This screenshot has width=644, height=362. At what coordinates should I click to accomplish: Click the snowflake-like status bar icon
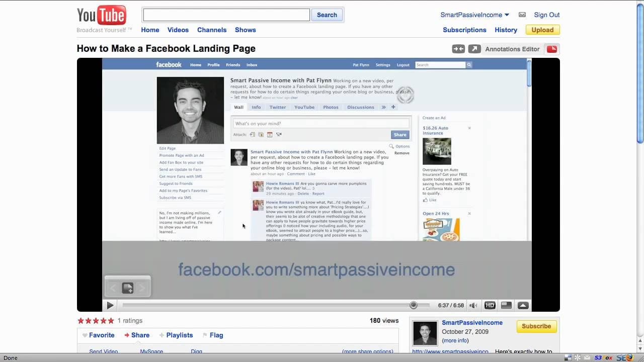tap(577, 357)
